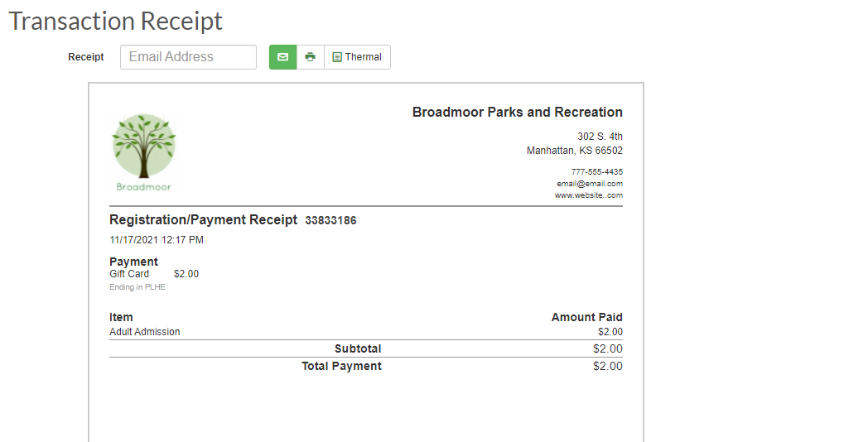The height and width of the screenshot is (442, 868).
Task: Click the Item column header
Action: pyautogui.click(x=121, y=318)
